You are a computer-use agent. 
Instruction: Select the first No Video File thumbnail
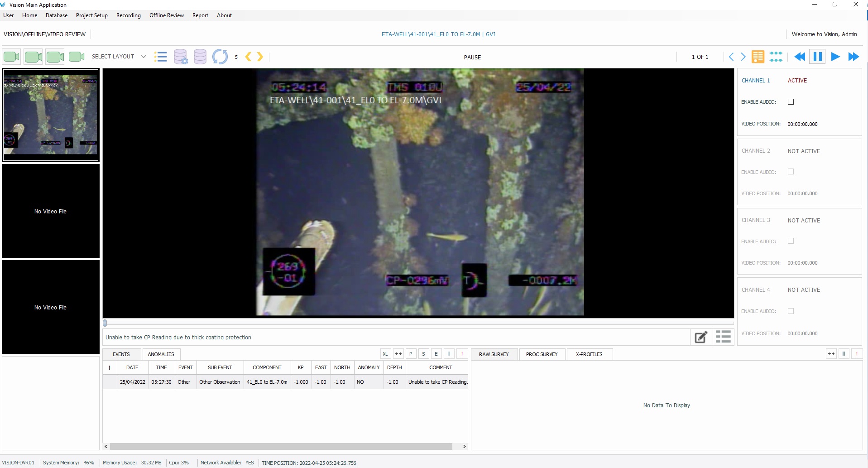click(51, 211)
